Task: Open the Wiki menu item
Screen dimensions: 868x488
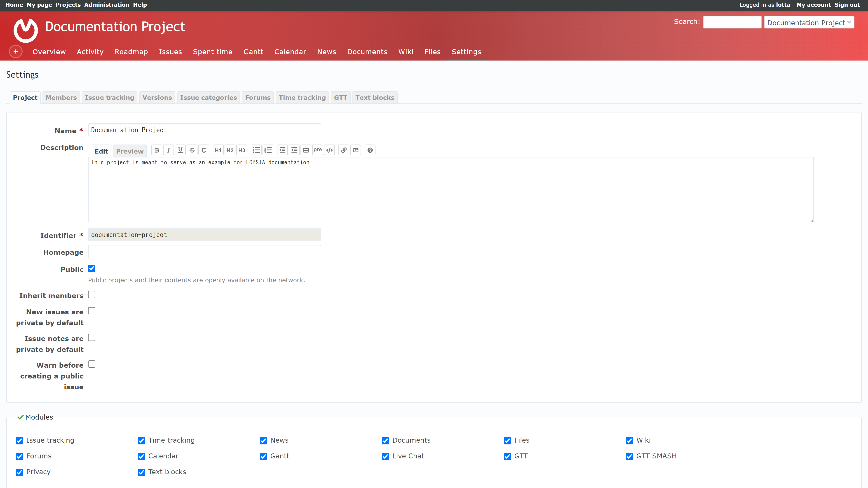Action: 406,52
